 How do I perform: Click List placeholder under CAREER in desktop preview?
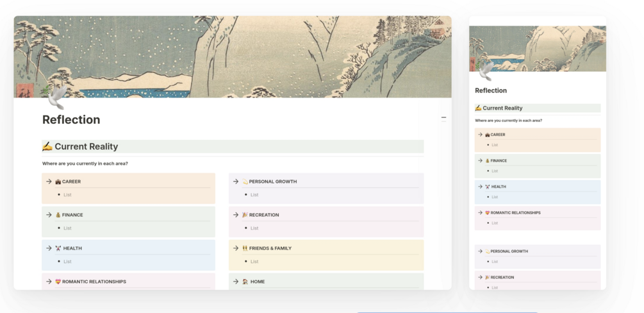[67, 194]
